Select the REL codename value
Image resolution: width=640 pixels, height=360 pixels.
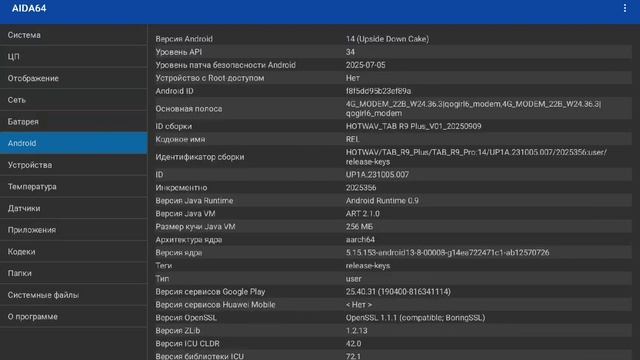(x=353, y=139)
